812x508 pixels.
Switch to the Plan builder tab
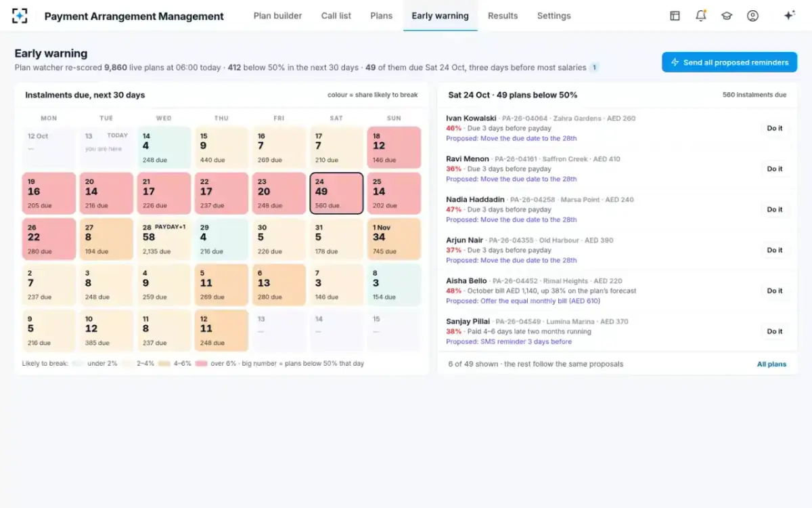[x=277, y=16]
